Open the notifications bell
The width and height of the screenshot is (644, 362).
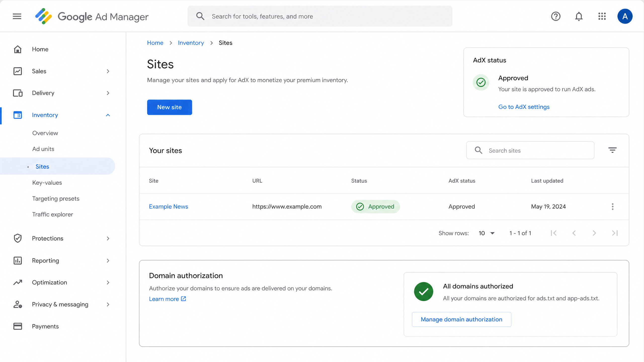pos(579,16)
